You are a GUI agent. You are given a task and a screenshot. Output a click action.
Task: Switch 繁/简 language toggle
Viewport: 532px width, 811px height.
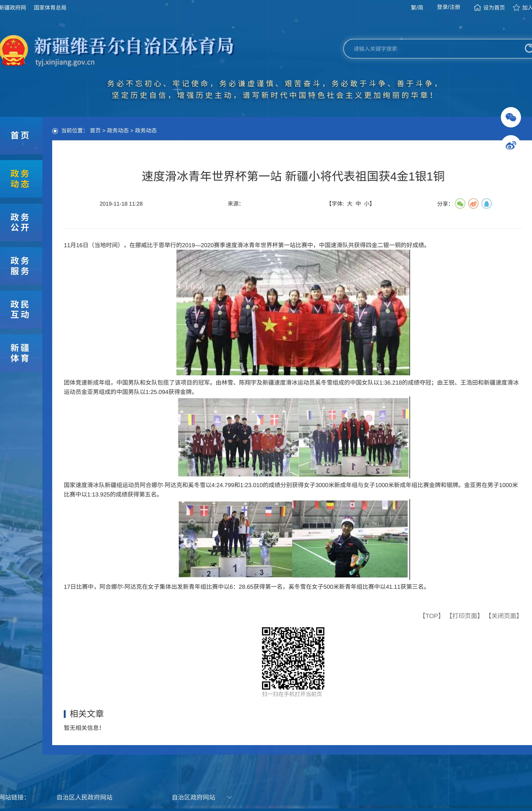(x=417, y=7)
